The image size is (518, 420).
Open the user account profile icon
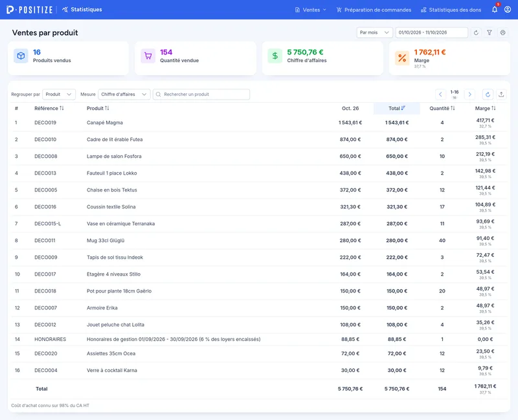coord(508,10)
